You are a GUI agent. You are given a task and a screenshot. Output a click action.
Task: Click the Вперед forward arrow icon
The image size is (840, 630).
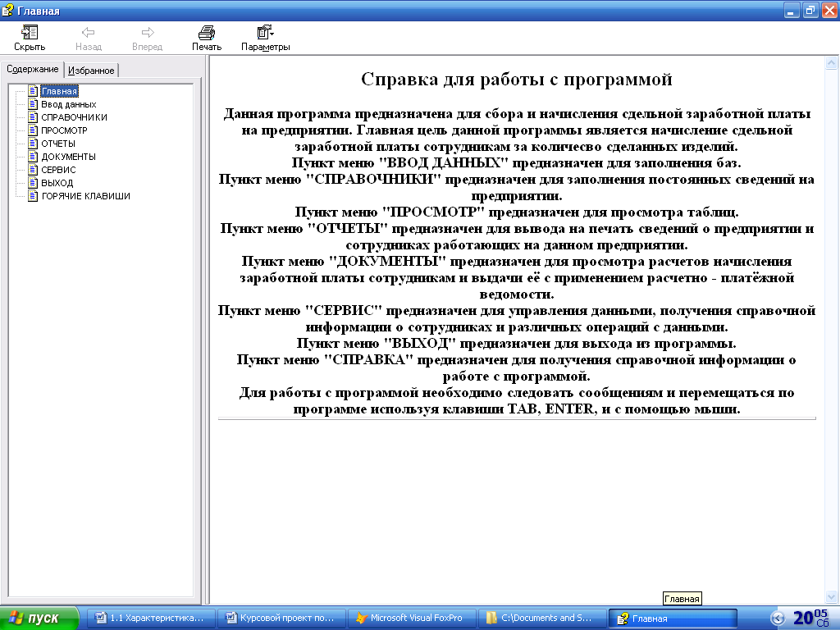tap(148, 33)
